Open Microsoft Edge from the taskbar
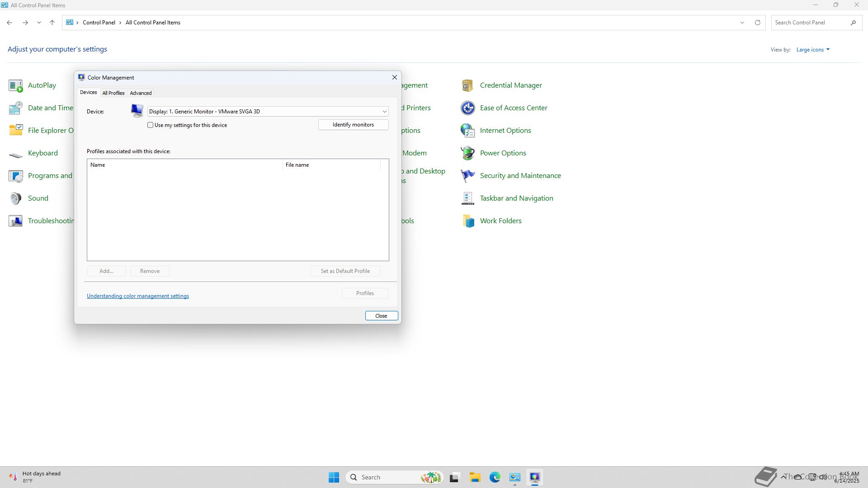 495,477
